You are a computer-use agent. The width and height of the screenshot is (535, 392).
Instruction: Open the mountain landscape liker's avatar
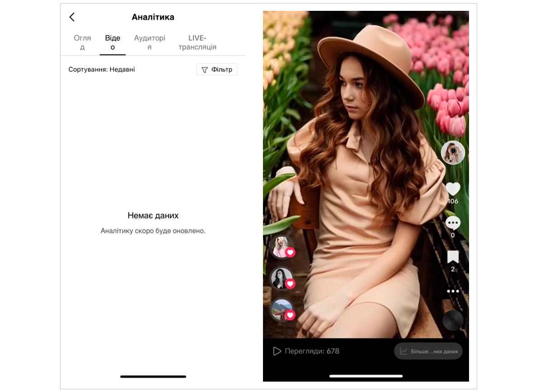point(281,309)
